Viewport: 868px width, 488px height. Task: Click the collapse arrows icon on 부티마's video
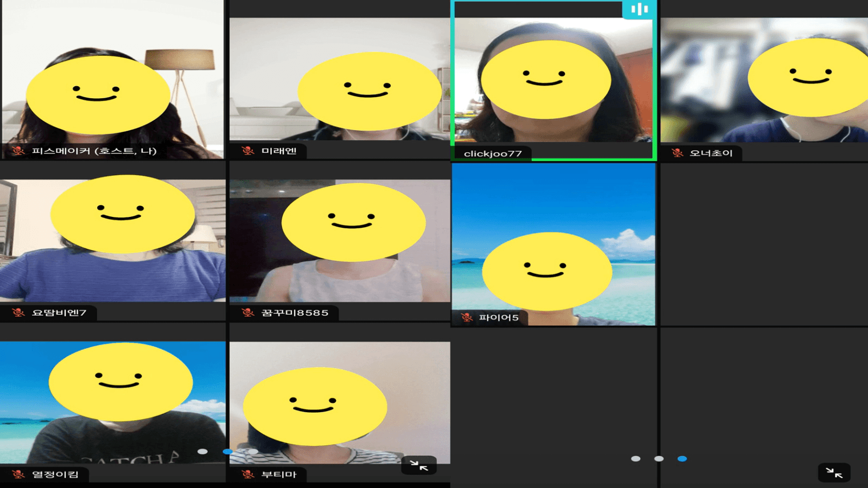click(419, 466)
